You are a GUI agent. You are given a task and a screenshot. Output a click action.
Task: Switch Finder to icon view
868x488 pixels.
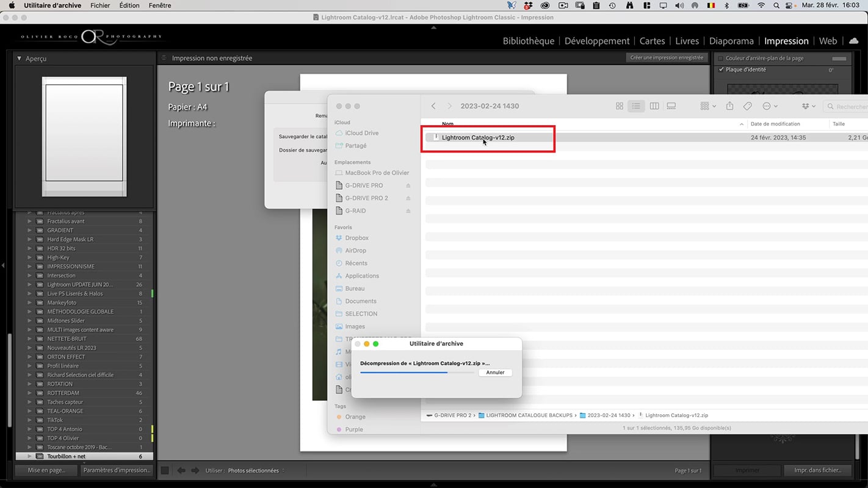620,106
